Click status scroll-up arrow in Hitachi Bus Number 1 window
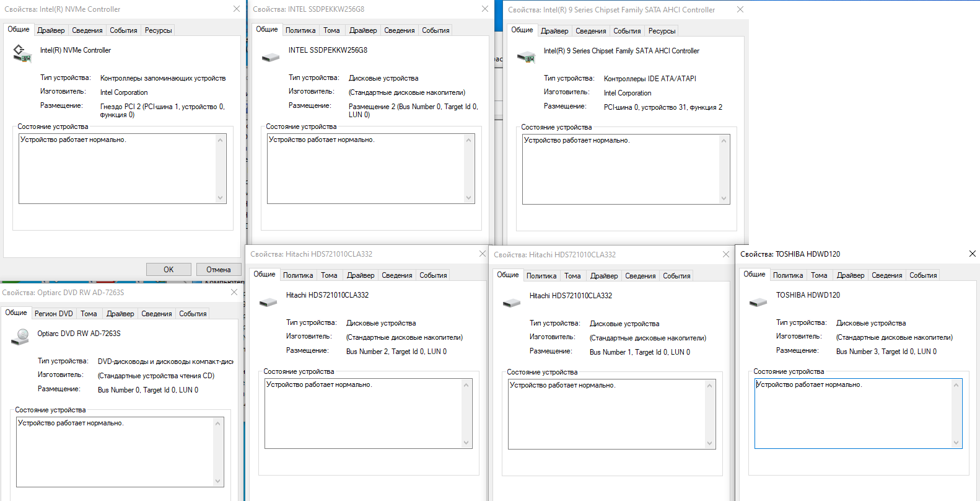This screenshot has width=980, height=501. pos(709,386)
